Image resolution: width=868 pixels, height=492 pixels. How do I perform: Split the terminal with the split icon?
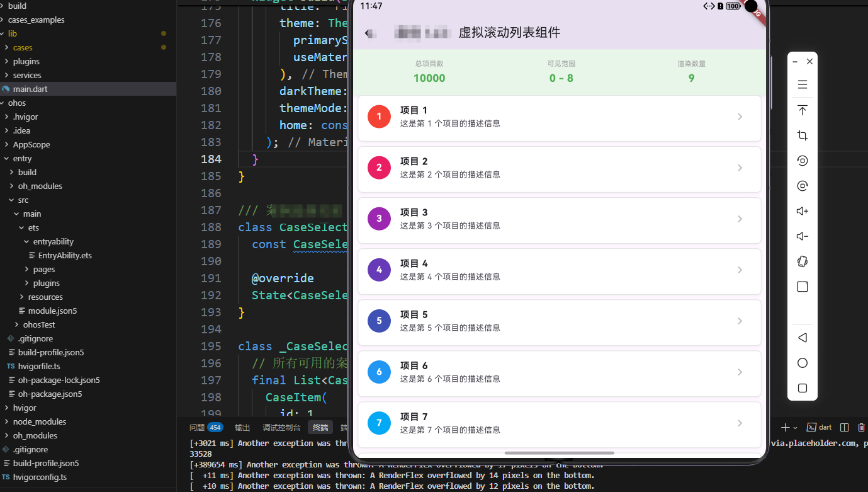point(843,427)
